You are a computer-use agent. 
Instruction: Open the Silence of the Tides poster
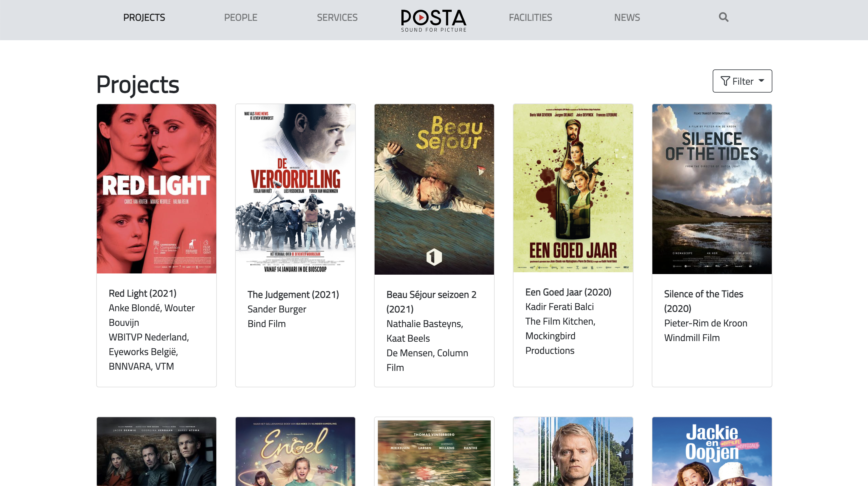[712, 189]
